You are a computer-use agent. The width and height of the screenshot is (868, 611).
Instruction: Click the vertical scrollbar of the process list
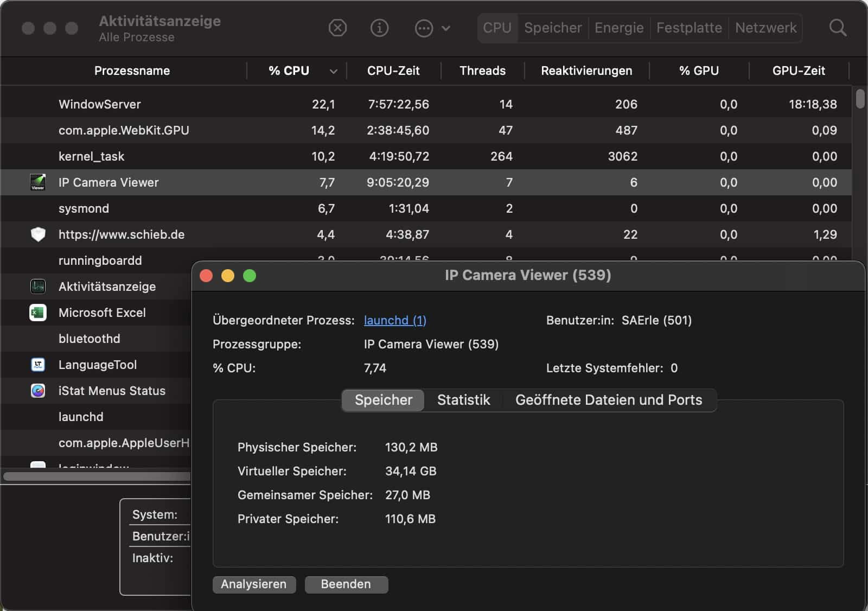point(860,99)
